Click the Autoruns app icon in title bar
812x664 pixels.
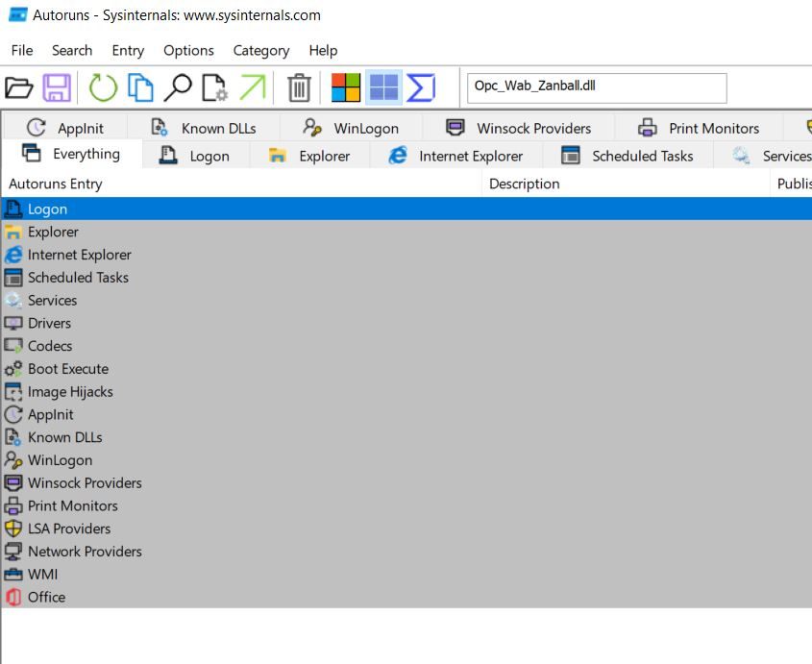coord(18,14)
